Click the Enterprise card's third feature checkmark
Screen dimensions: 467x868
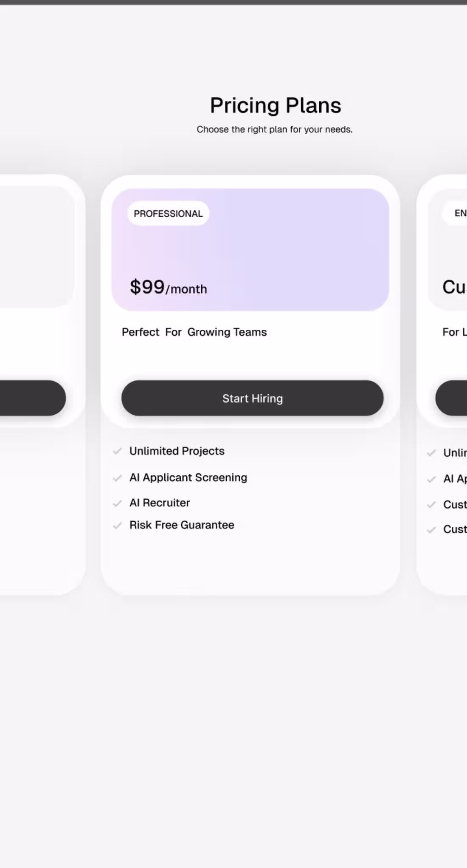[431, 505]
